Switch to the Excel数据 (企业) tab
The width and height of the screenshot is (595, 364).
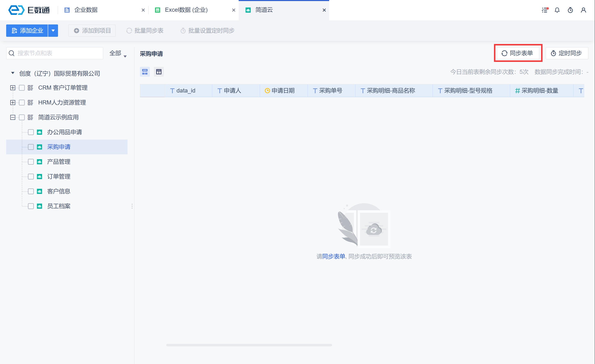click(x=186, y=10)
